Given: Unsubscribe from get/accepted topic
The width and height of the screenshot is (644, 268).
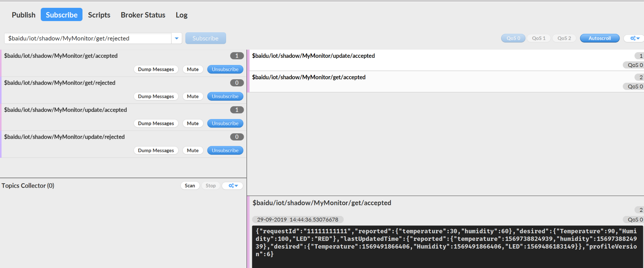Looking at the screenshot, I should coord(225,69).
